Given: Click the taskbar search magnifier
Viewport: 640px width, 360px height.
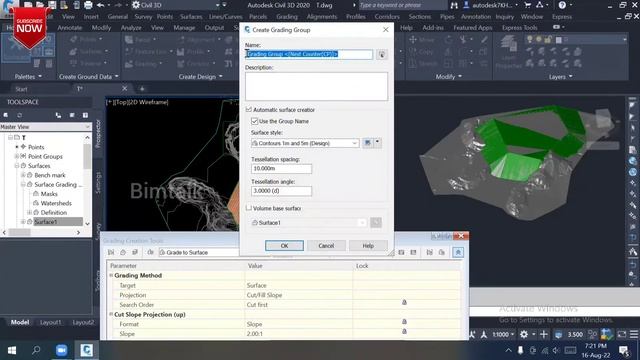Looking at the screenshot, I should click(36, 350).
